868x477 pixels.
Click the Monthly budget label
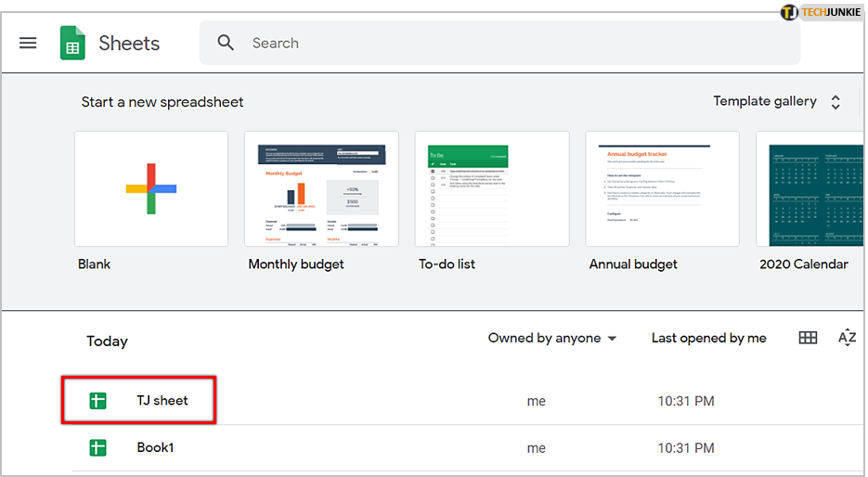tap(296, 264)
